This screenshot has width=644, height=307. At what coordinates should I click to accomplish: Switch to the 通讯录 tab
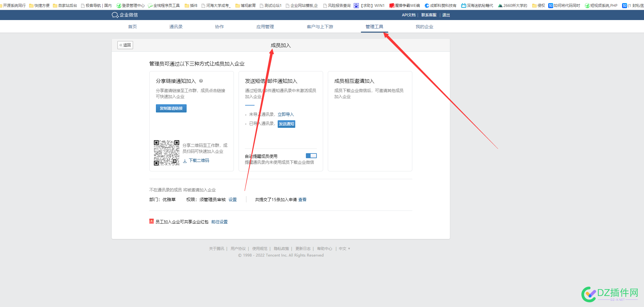[x=176, y=27]
